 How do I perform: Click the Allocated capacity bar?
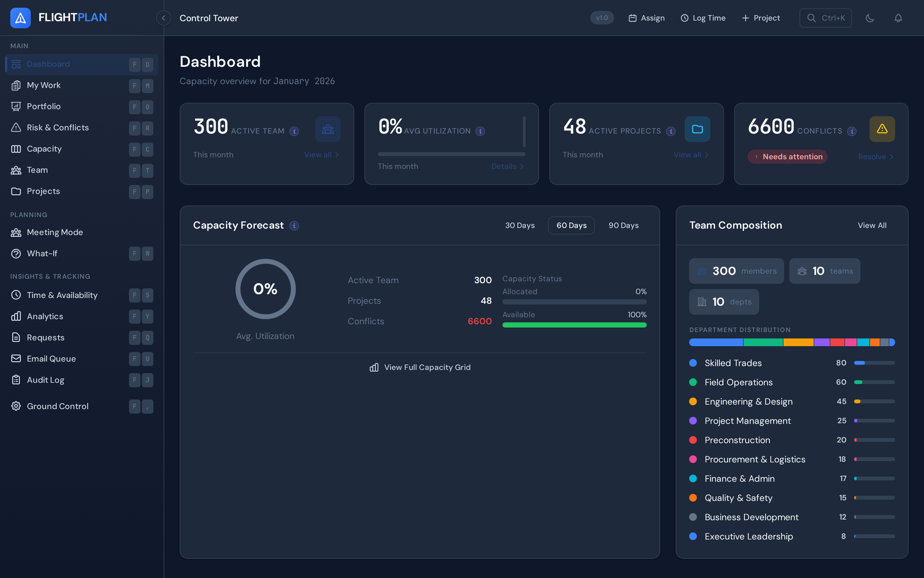574,302
